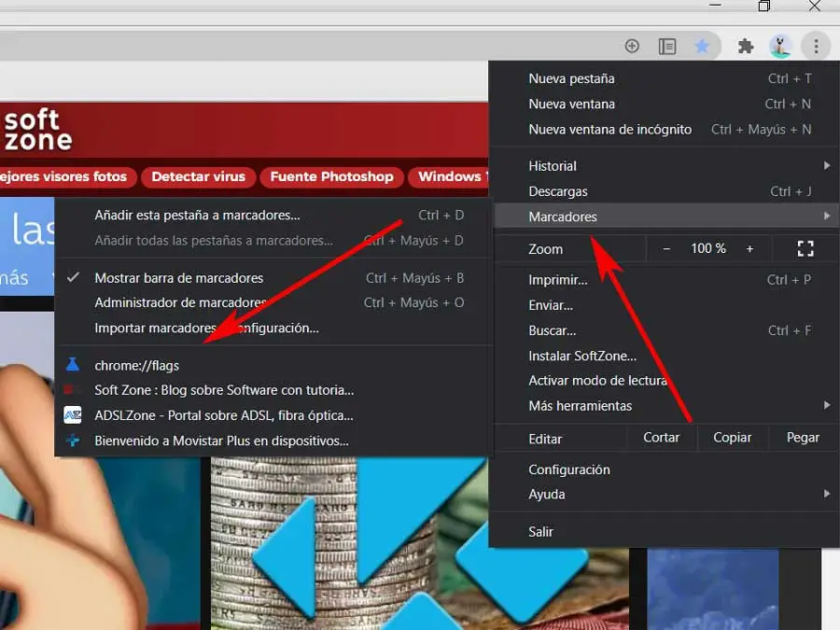Click the user profile avatar

click(x=780, y=46)
